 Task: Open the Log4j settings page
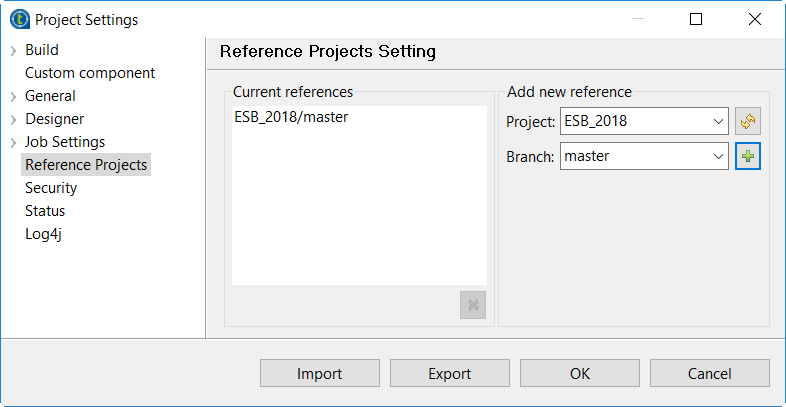(44, 234)
